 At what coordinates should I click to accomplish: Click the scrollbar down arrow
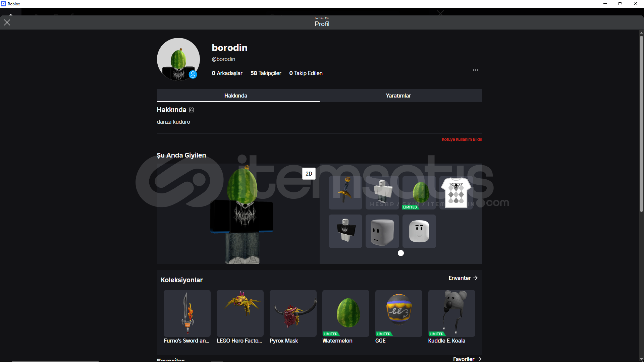pyautogui.click(x=641, y=359)
